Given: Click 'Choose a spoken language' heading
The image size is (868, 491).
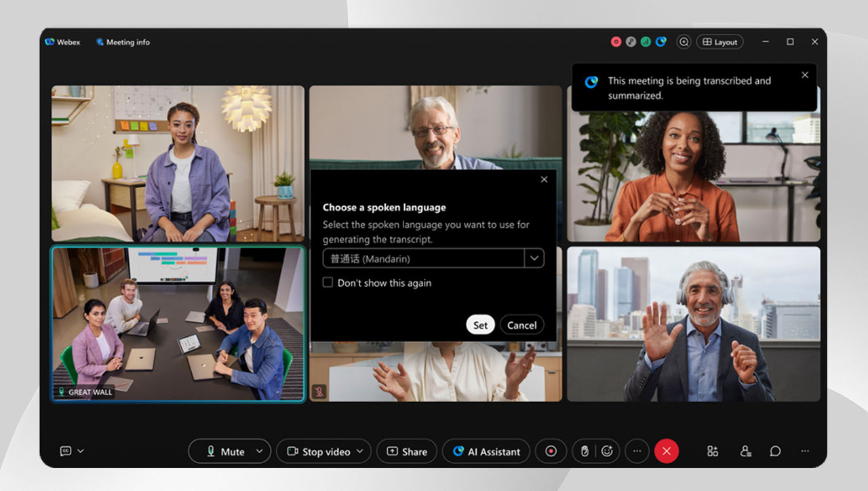Looking at the screenshot, I should [384, 208].
